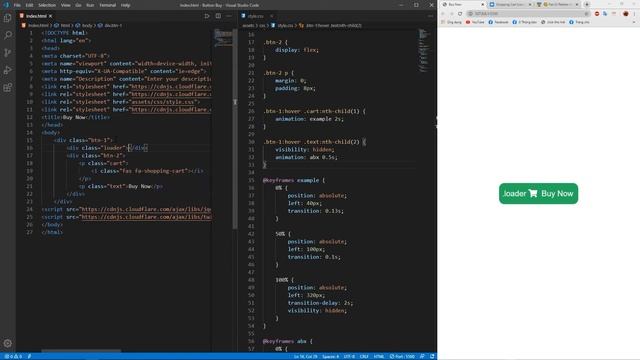Click the Chrome address bar

tap(529, 13)
